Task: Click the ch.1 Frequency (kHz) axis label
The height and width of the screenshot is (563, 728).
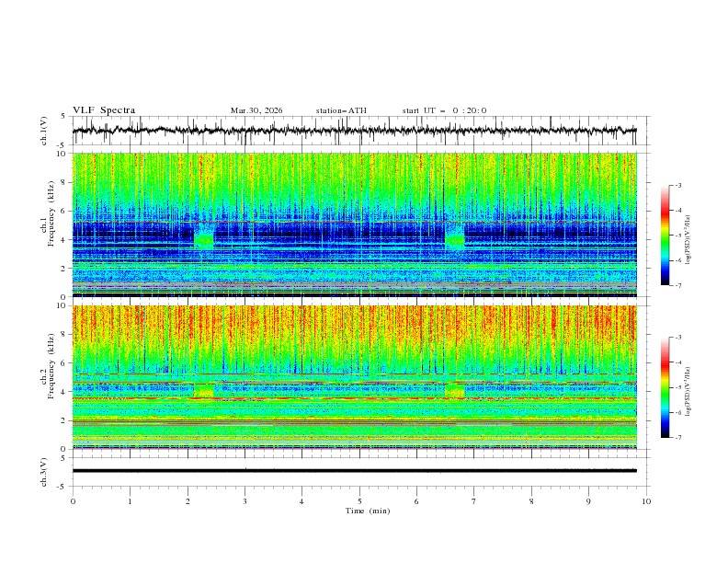Action: point(49,214)
